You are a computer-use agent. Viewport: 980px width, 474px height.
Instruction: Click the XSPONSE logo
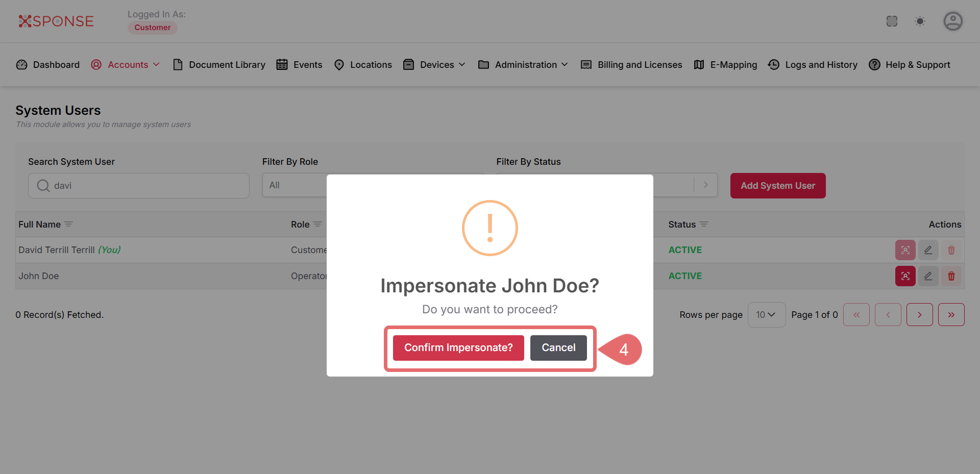(56, 21)
